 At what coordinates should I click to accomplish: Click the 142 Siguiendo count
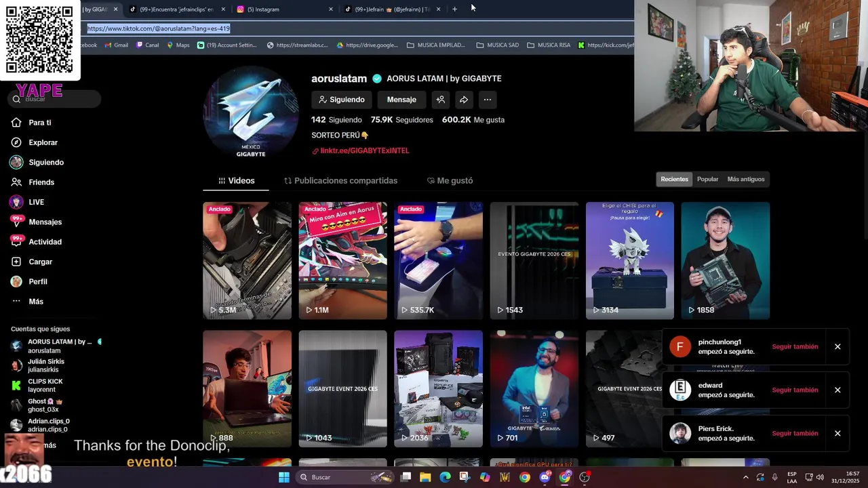(x=336, y=119)
